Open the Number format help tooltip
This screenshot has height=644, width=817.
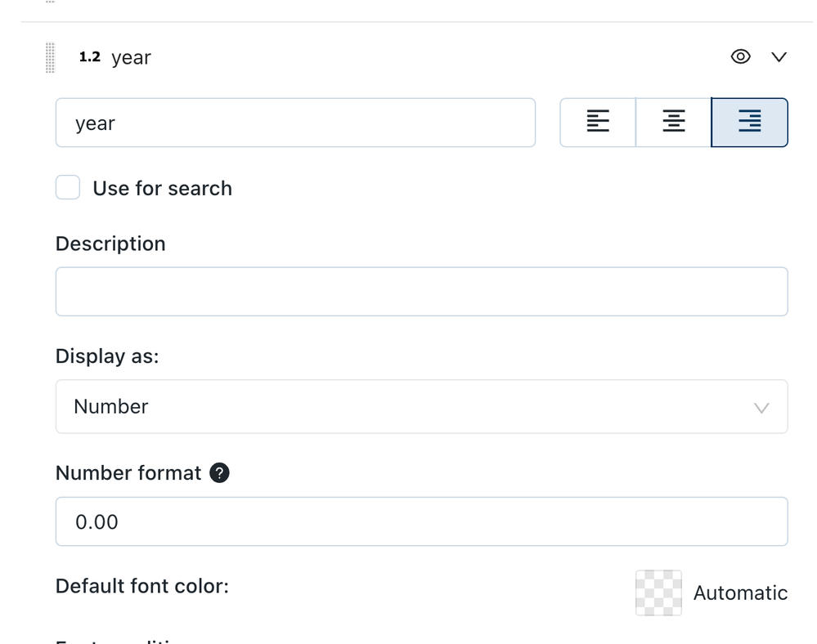[x=219, y=473]
